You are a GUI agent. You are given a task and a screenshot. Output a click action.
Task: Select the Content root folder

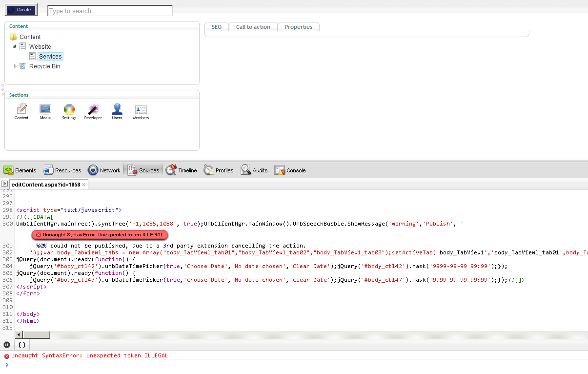30,37
